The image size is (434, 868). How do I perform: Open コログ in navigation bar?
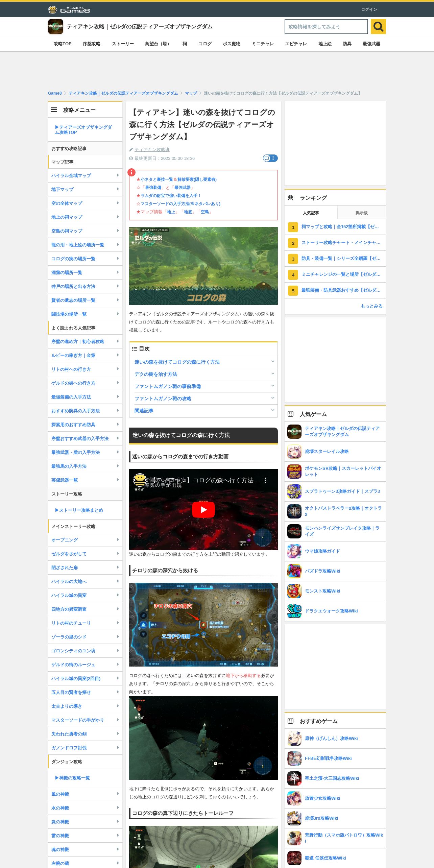pyautogui.click(x=205, y=44)
